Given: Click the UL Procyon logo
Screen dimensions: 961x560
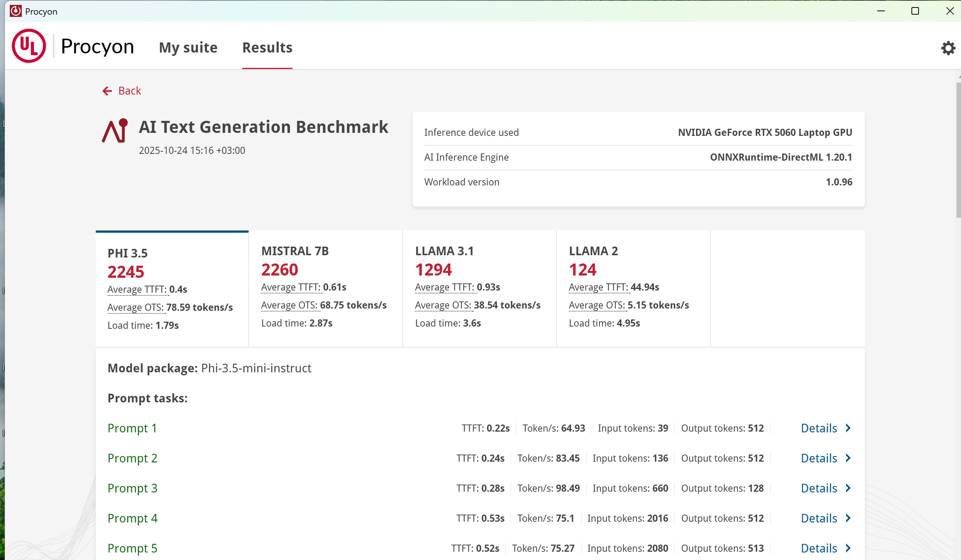Looking at the screenshot, I should point(29,46).
